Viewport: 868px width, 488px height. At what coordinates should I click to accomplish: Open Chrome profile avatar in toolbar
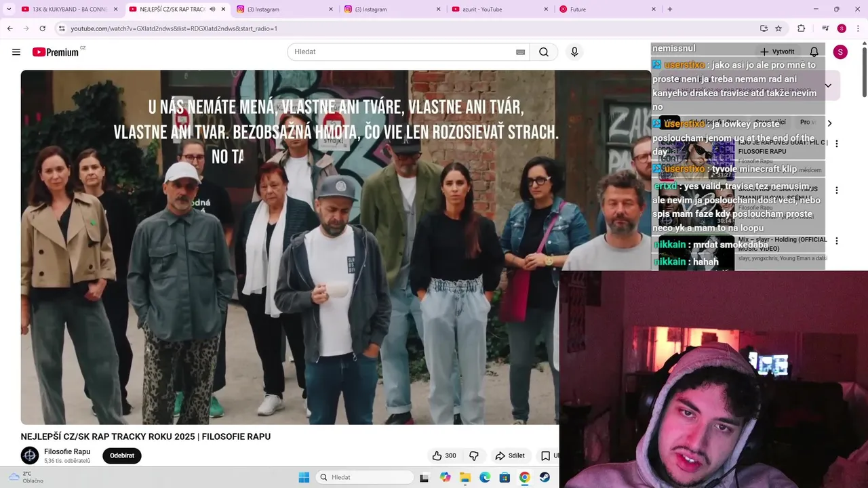point(842,28)
